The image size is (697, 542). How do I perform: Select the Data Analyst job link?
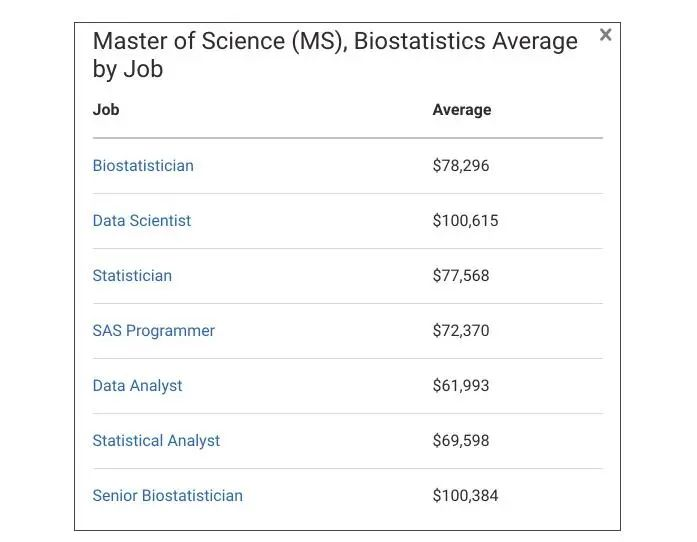(137, 386)
